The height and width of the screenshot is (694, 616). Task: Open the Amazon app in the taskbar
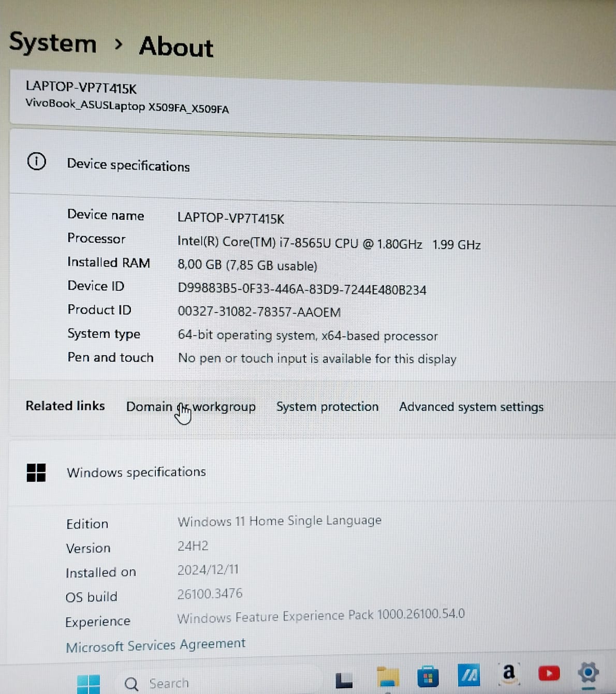(x=509, y=673)
